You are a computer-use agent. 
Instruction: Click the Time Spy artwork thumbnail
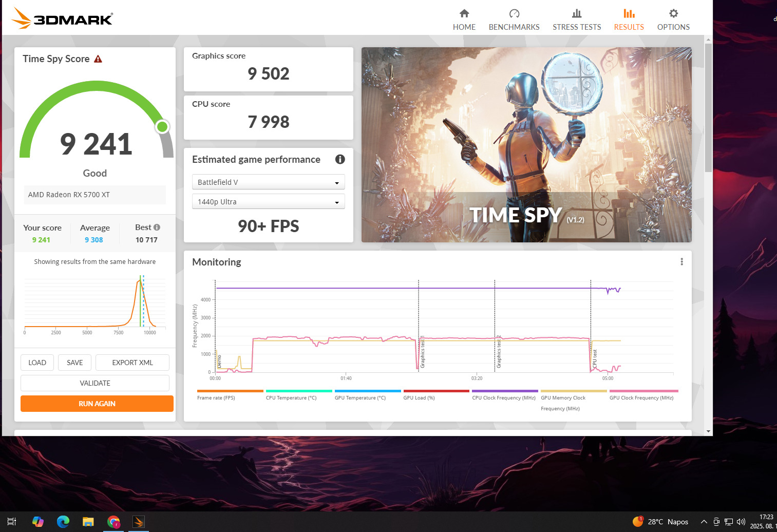click(x=526, y=145)
